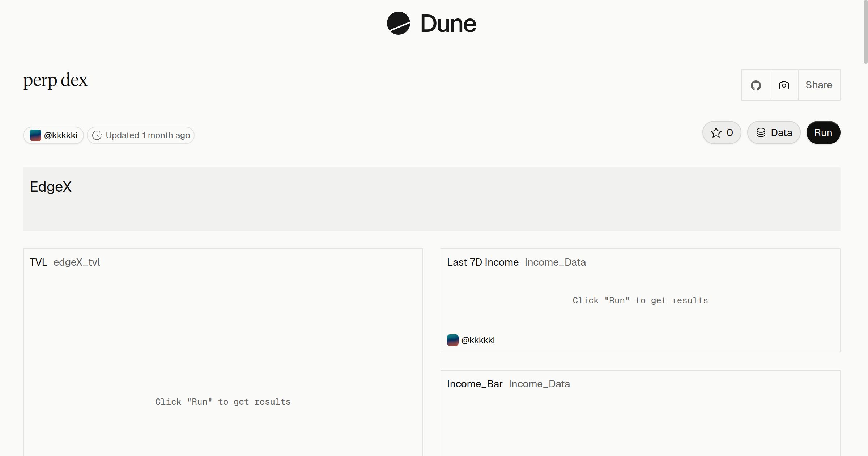The width and height of the screenshot is (868, 456).
Task: Open the Data button
Action: pos(774,132)
